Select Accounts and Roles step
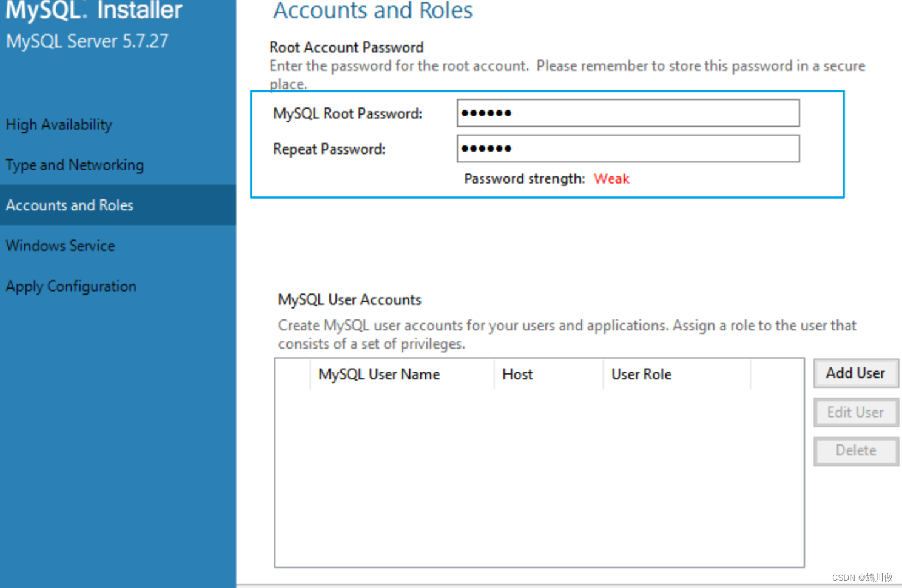Viewport: 902px width, 588px height. pyautogui.click(x=118, y=205)
